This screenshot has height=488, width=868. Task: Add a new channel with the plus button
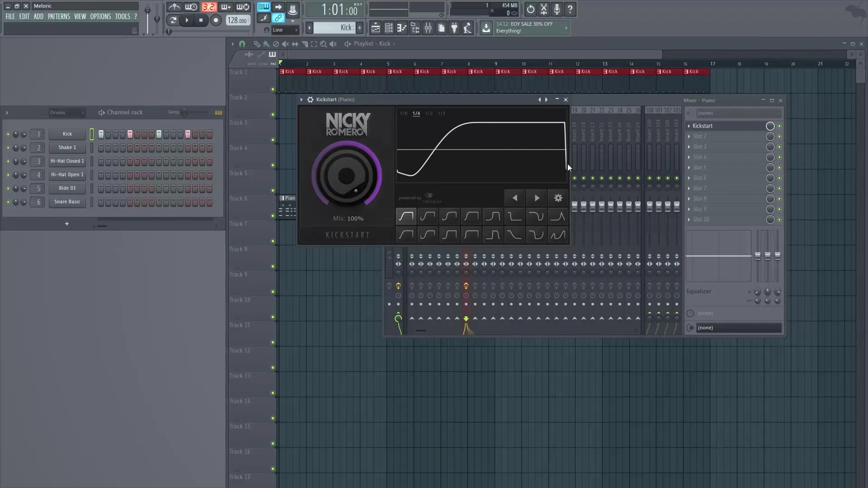66,224
